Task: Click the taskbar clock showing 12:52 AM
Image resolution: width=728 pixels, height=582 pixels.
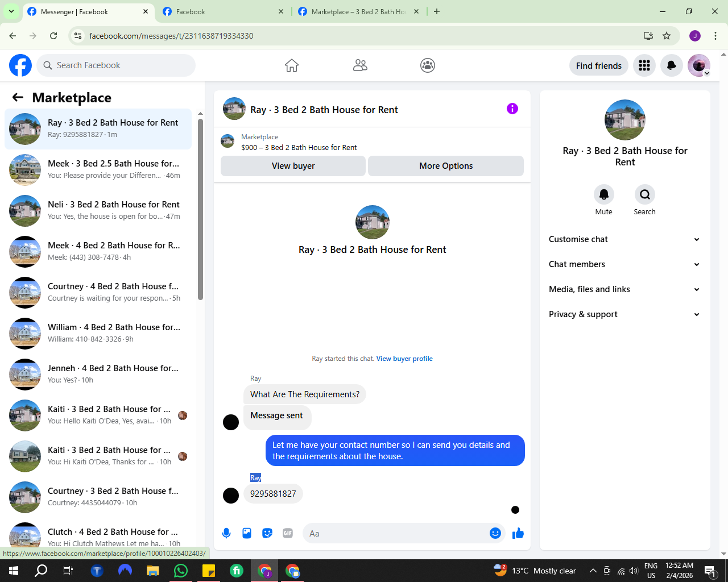Action: tap(680, 571)
